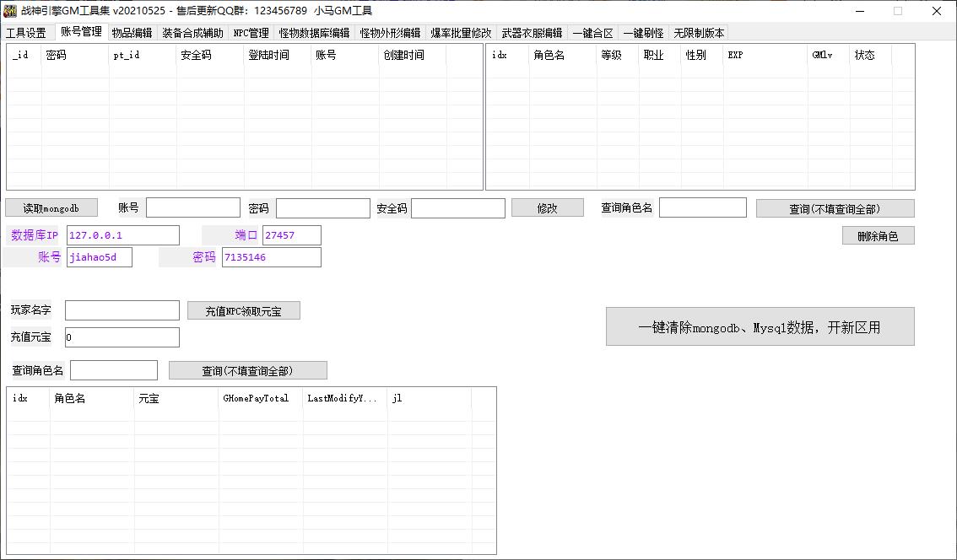Click the 读取mongodb button
This screenshot has width=957, height=560.
(x=51, y=208)
